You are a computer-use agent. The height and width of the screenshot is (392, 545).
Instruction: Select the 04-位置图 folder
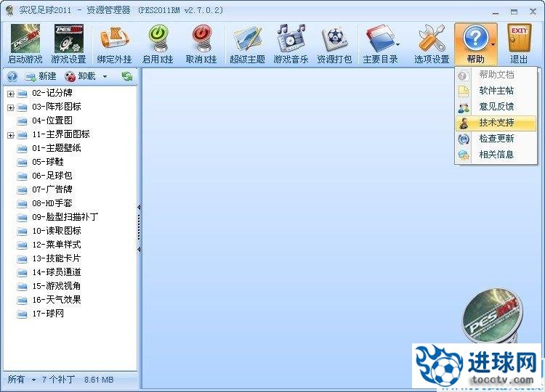tap(52, 121)
